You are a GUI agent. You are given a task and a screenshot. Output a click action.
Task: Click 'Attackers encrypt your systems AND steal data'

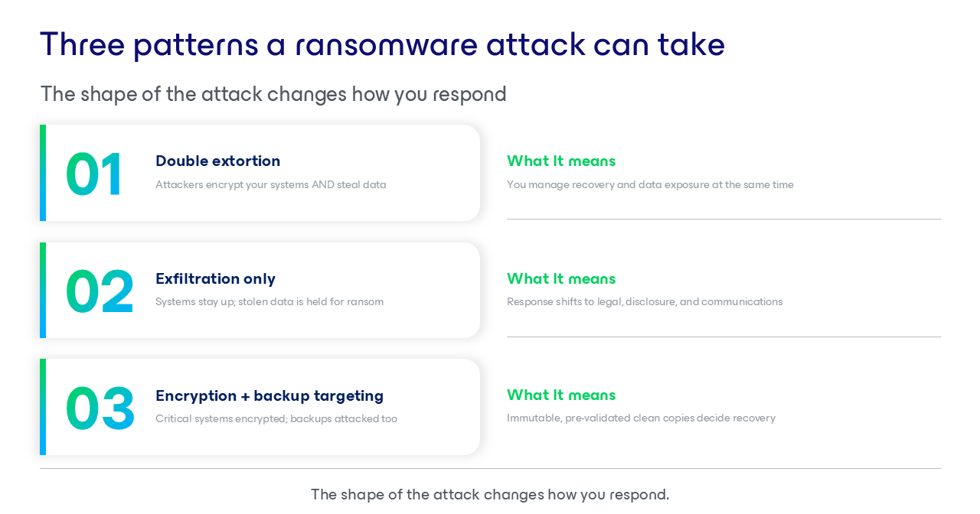pos(271,184)
